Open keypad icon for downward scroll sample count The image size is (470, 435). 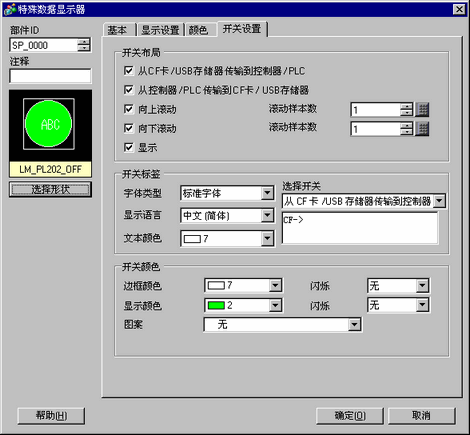tap(422, 129)
